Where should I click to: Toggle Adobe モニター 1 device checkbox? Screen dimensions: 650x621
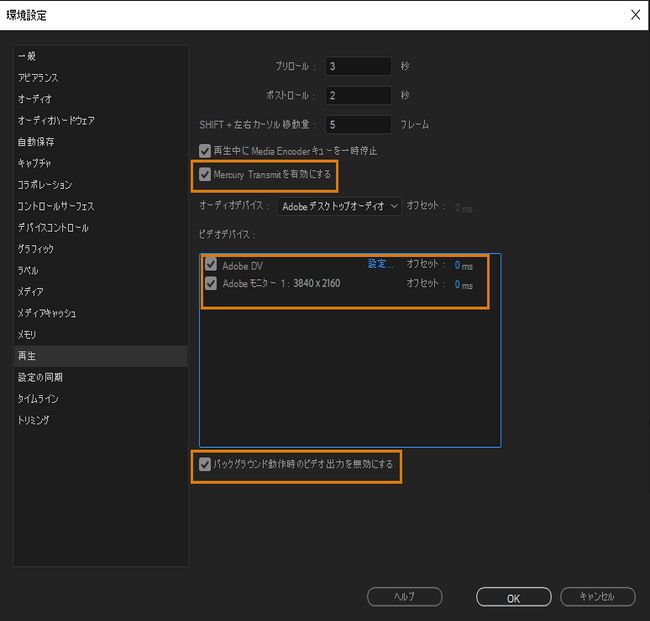pos(211,284)
